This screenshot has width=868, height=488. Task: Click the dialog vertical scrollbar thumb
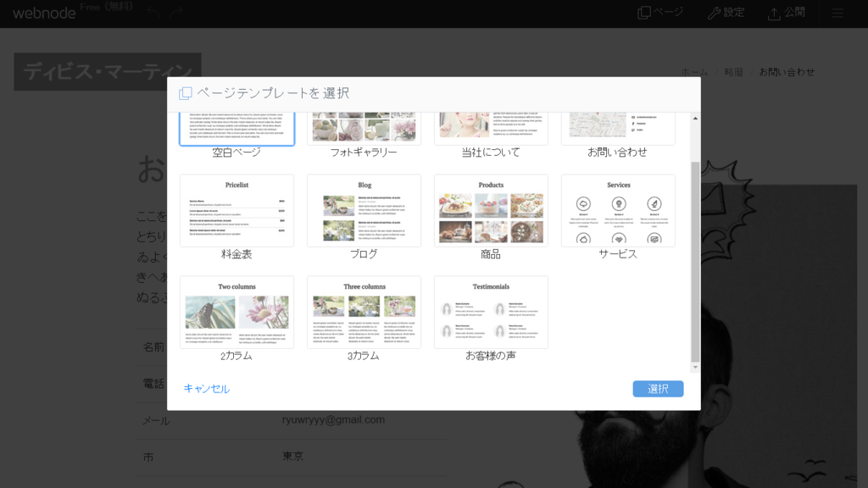point(695,261)
